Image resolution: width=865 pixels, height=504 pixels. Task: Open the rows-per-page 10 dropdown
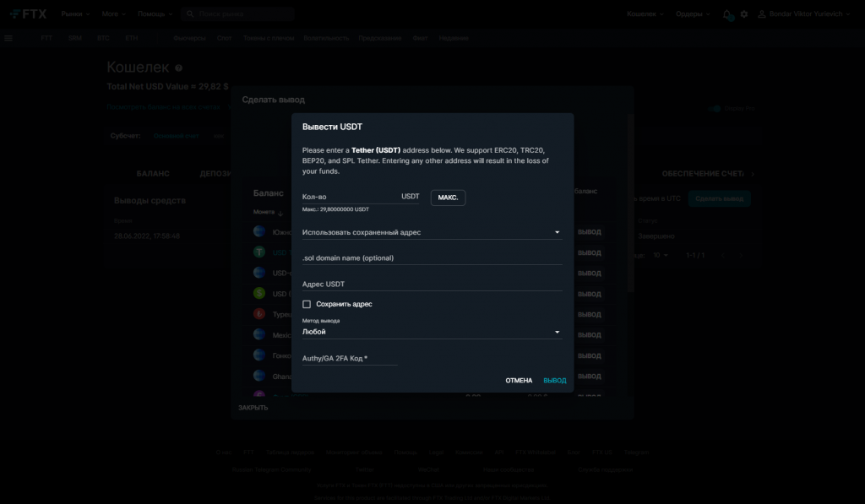tap(661, 255)
